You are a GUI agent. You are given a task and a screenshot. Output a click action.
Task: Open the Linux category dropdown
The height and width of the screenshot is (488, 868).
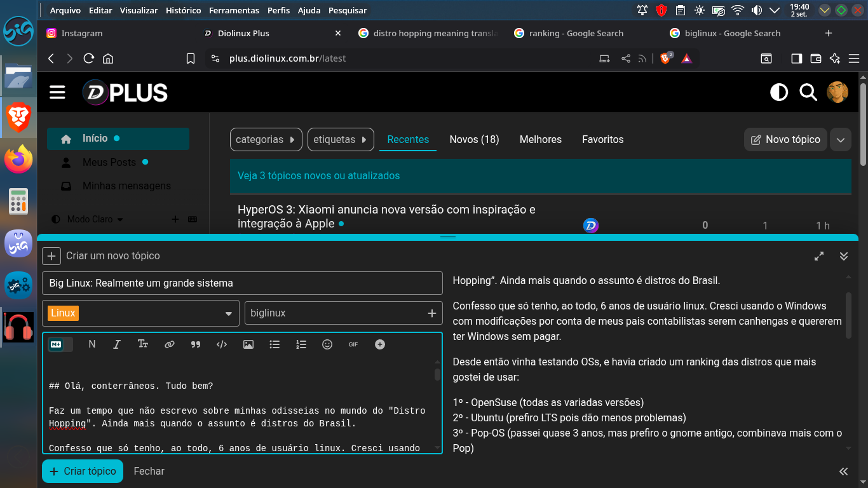pos(140,313)
